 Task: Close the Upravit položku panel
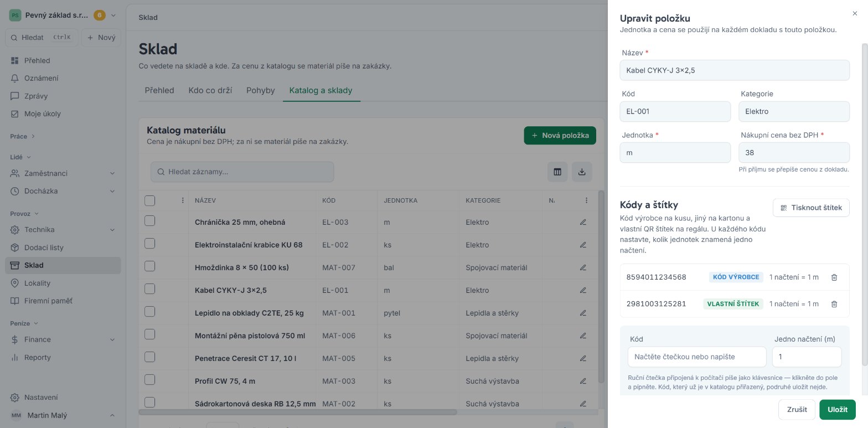855,13
